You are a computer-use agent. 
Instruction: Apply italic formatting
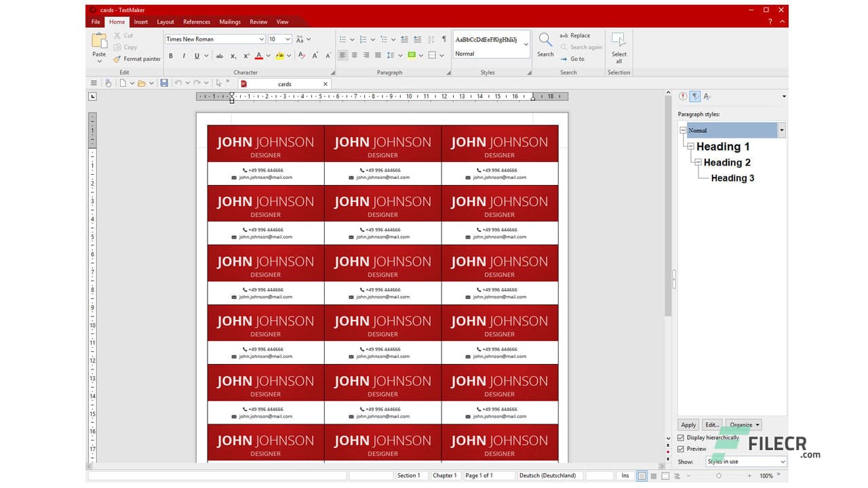coord(184,56)
